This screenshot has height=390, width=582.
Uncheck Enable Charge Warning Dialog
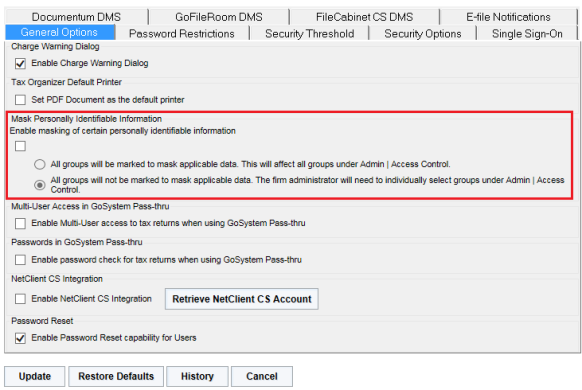click(x=20, y=63)
